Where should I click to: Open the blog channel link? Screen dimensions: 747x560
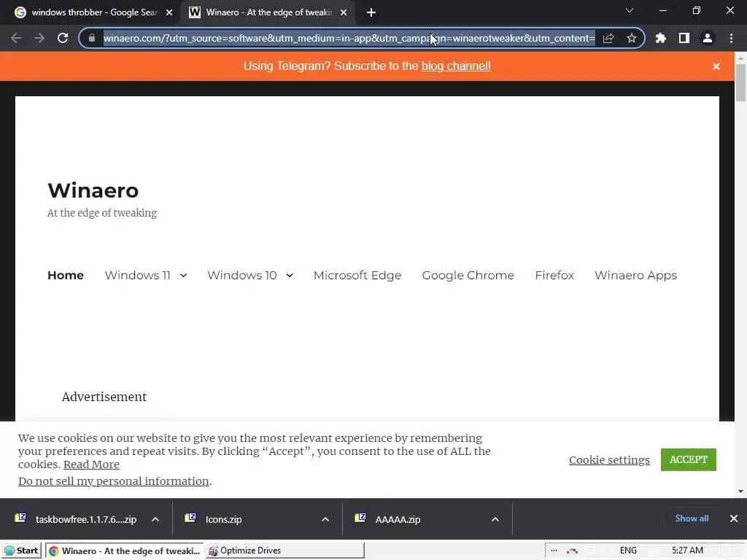pyautogui.click(x=456, y=66)
